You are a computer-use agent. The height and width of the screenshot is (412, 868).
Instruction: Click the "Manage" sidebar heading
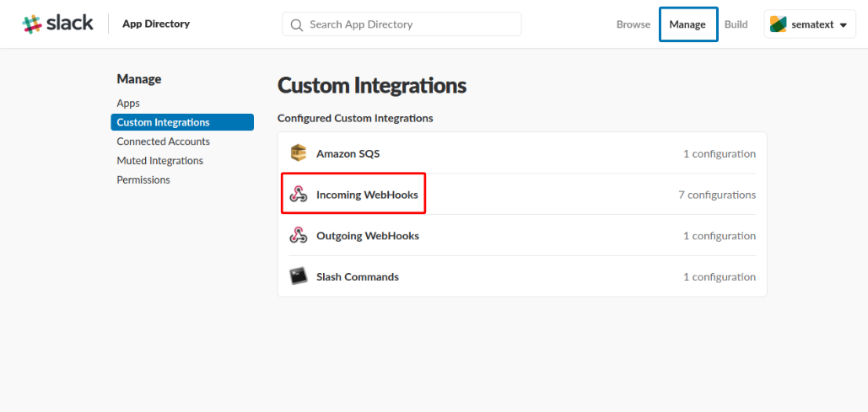[139, 79]
